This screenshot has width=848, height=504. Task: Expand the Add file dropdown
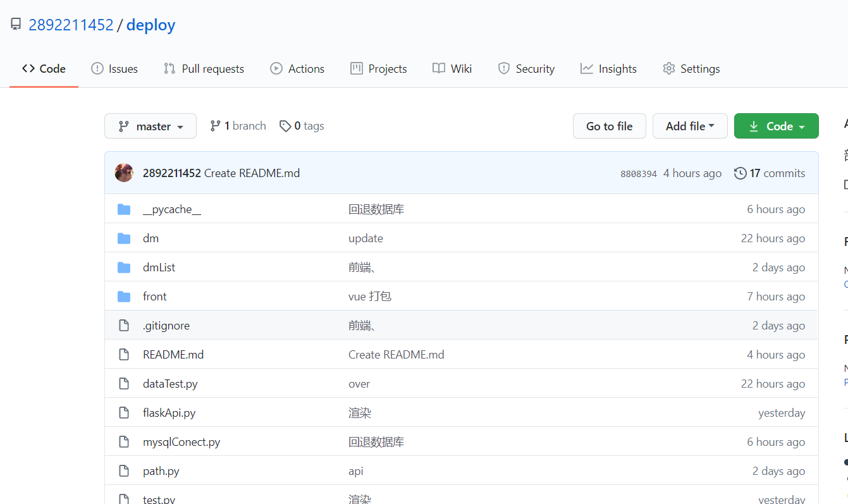pos(690,126)
